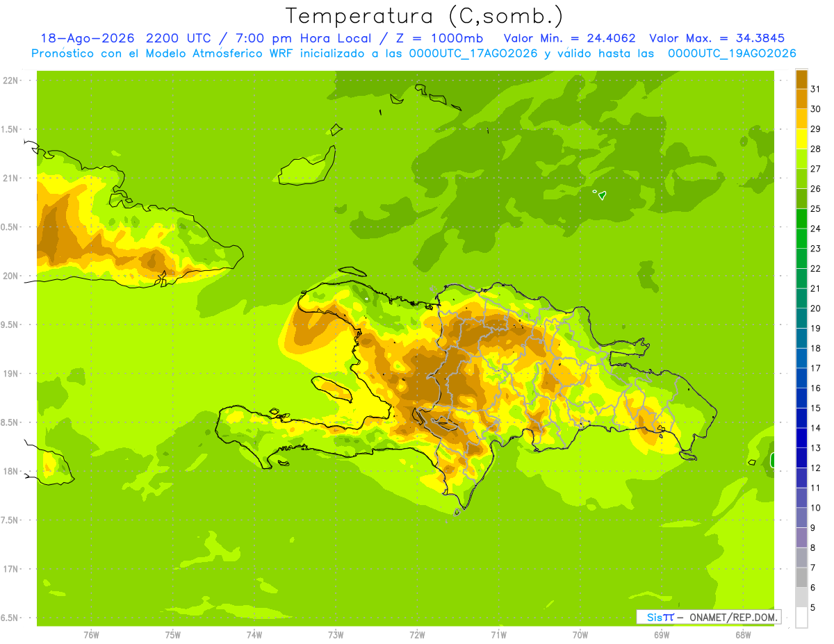Click the 'Valor Max. = 34.3845' value
The image size is (834, 644).
(717, 38)
